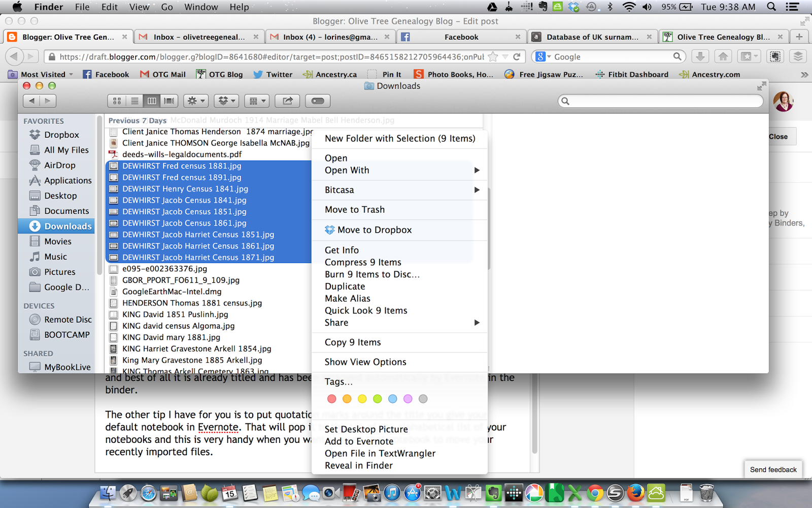Open search engine selector dropdown
The width and height of the screenshot is (812, 508).
click(x=543, y=57)
